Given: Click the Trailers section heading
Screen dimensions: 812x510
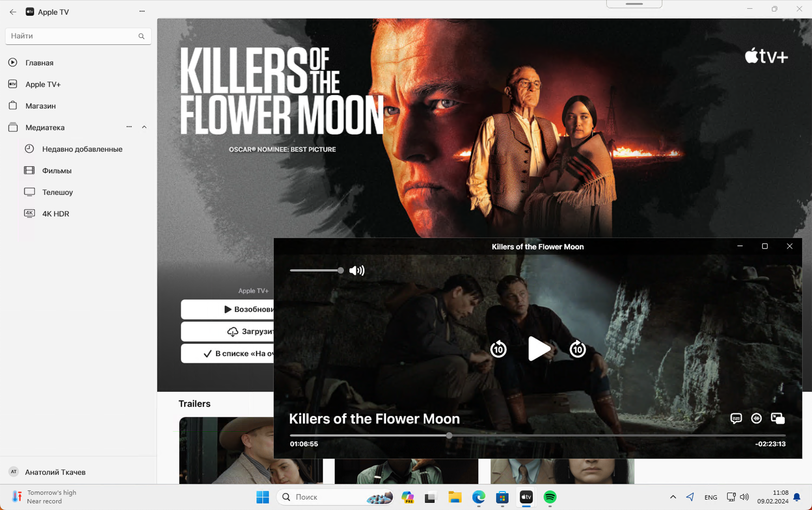Looking at the screenshot, I should 194,404.
